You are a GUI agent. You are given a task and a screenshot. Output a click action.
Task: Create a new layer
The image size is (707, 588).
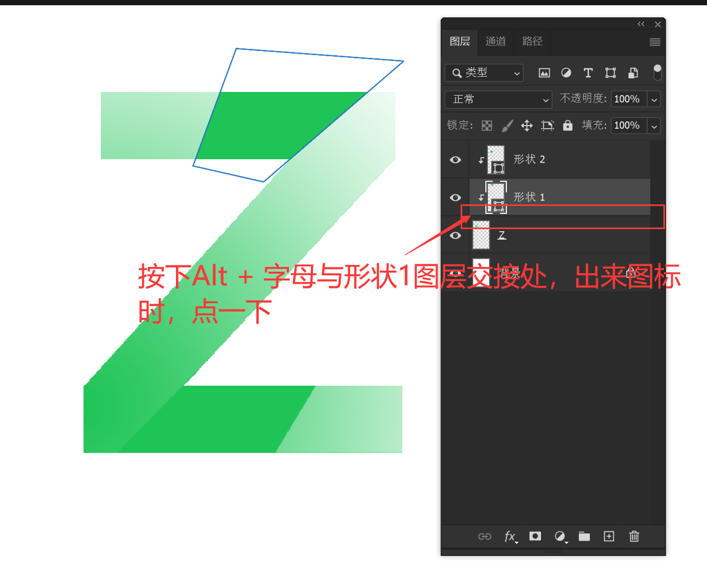pos(609,536)
